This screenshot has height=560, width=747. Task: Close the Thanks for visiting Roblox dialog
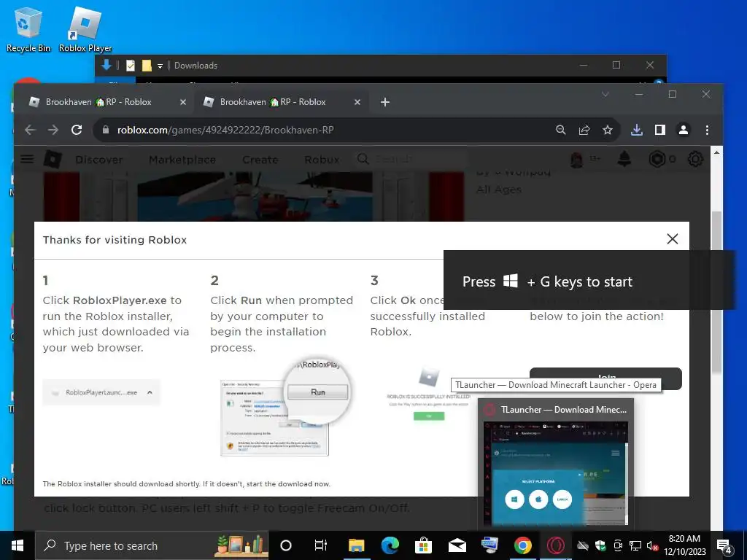pos(672,239)
